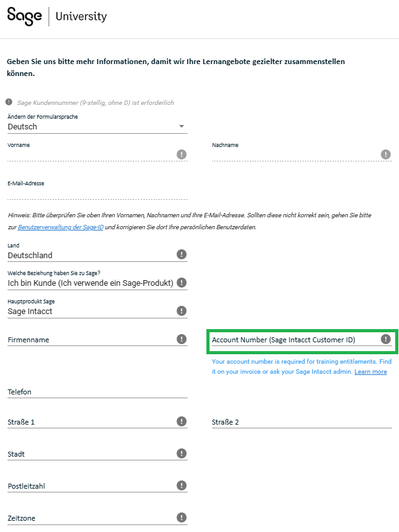Click the warning icon in Postleitzahl field

tap(181, 486)
